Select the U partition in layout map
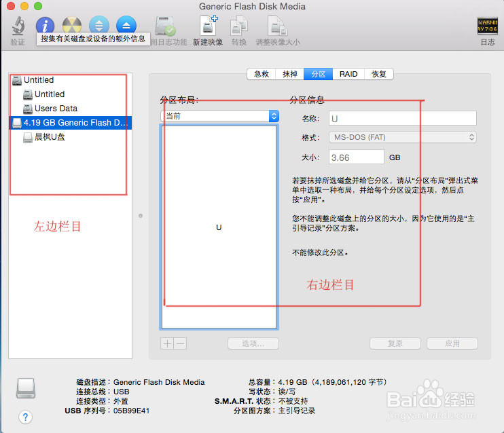Screen dimensions: 504x433 [219, 227]
